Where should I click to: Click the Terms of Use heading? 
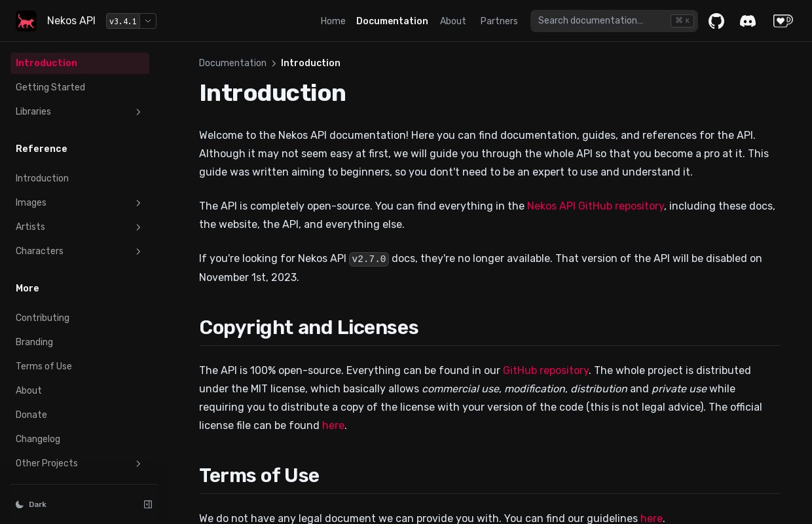coord(259,476)
